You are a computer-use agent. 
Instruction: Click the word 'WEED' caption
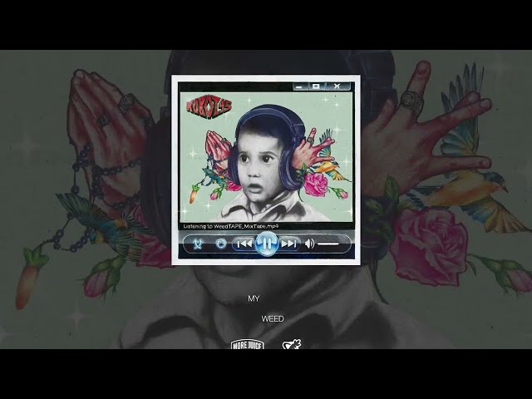(x=273, y=319)
